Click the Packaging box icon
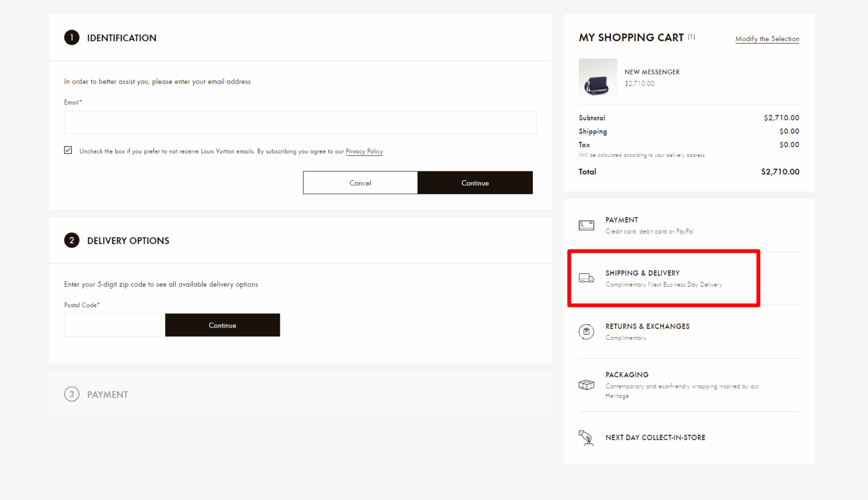Screen dimensions: 868x500 [586, 385]
